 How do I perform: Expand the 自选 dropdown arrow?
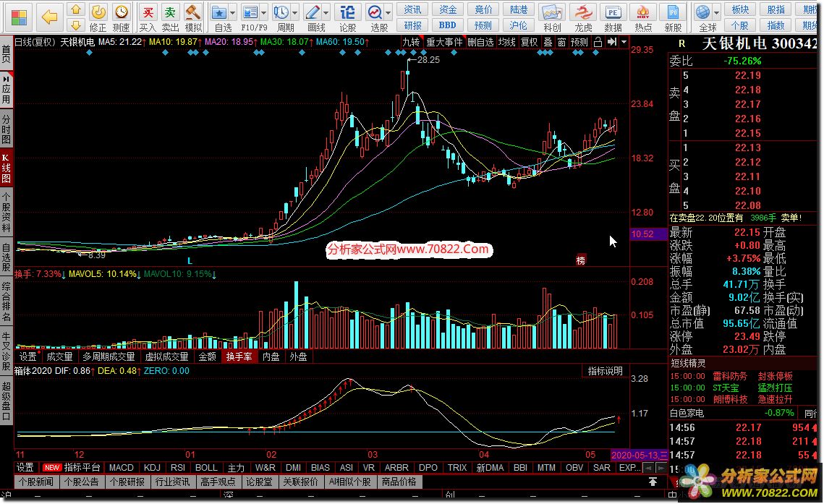click(x=233, y=12)
